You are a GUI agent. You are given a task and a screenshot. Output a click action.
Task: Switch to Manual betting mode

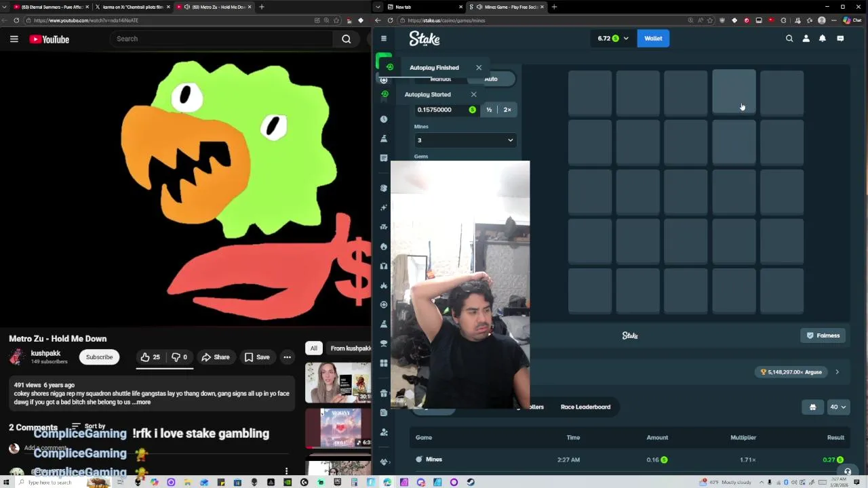[x=441, y=79]
